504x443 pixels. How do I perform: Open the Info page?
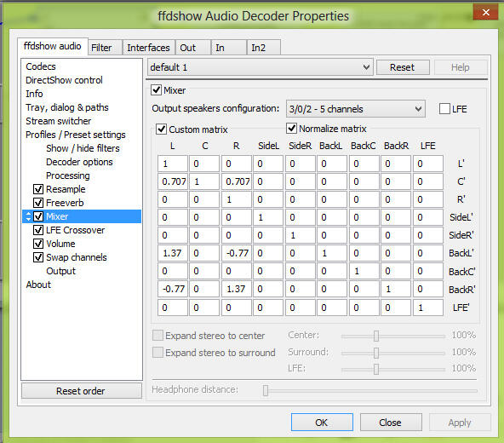tap(34, 94)
